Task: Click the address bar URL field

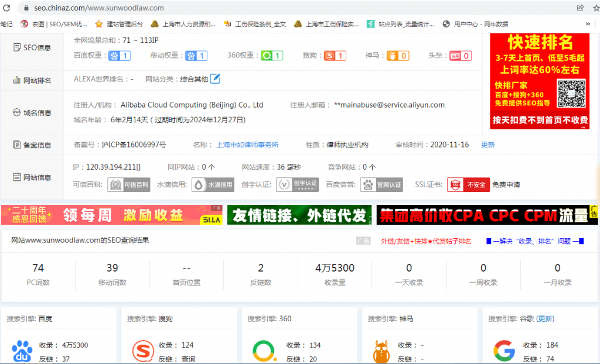Action: [298, 8]
